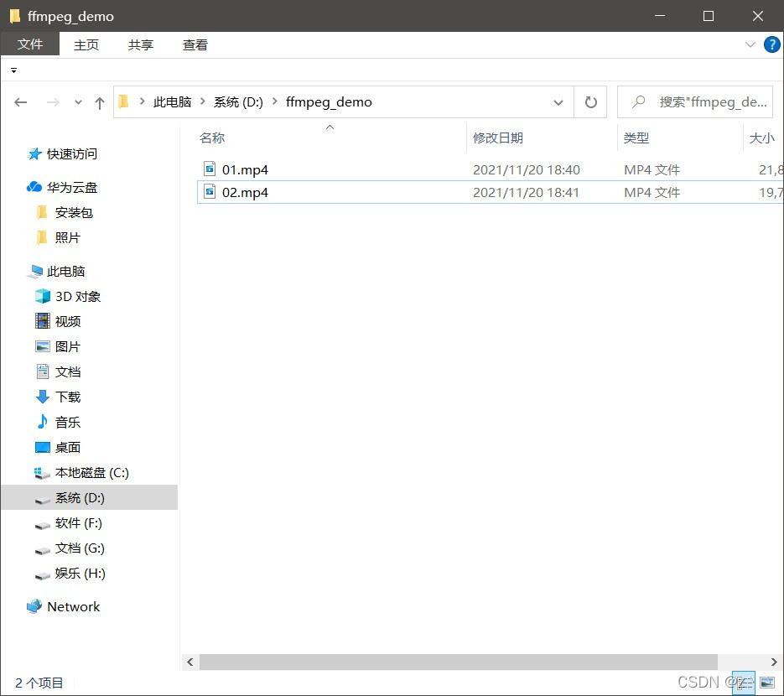
Task: Open 下载 in the sidebar
Action: pos(68,397)
